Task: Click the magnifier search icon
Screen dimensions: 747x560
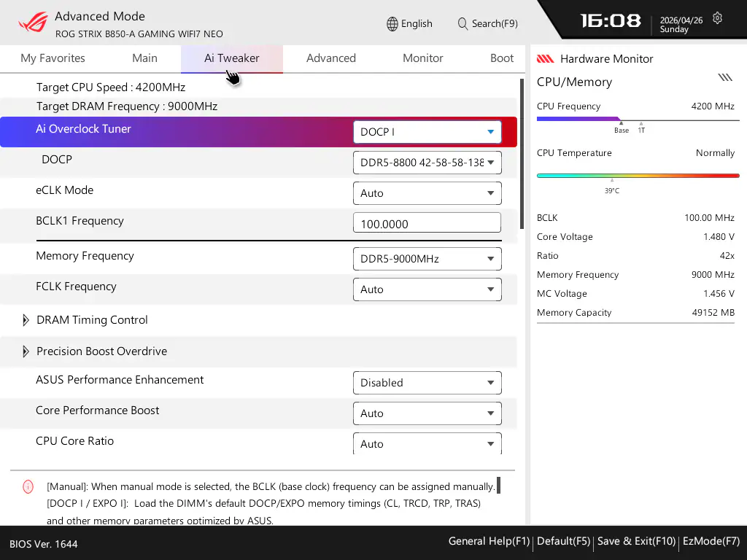Action: (x=462, y=24)
